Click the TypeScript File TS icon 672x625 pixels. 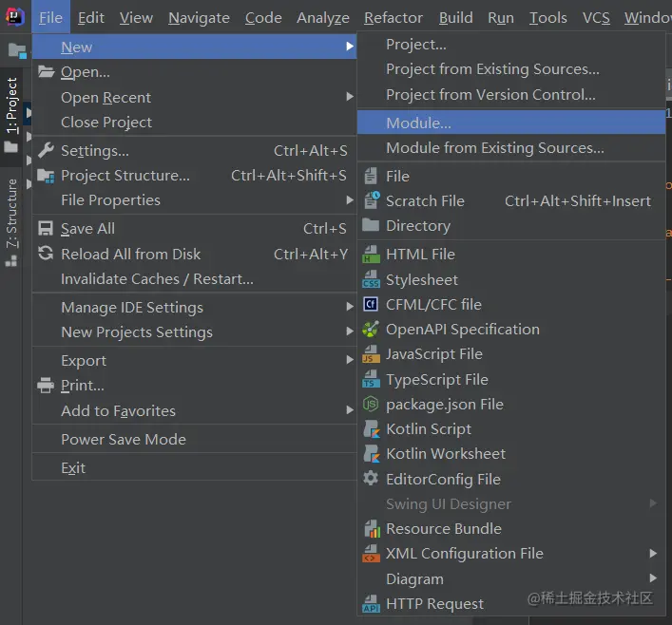(371, 379)
